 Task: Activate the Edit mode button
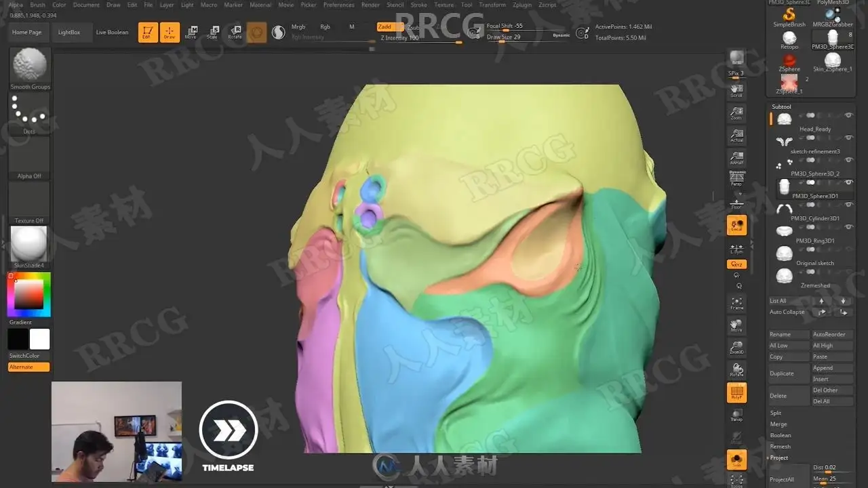146,32
